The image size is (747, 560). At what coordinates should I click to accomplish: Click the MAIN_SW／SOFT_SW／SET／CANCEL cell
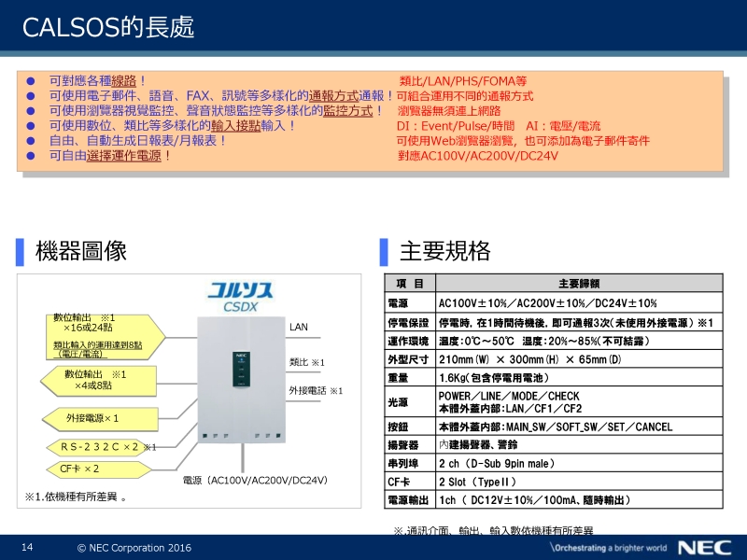pyautogui.click(x=579, y=427)
